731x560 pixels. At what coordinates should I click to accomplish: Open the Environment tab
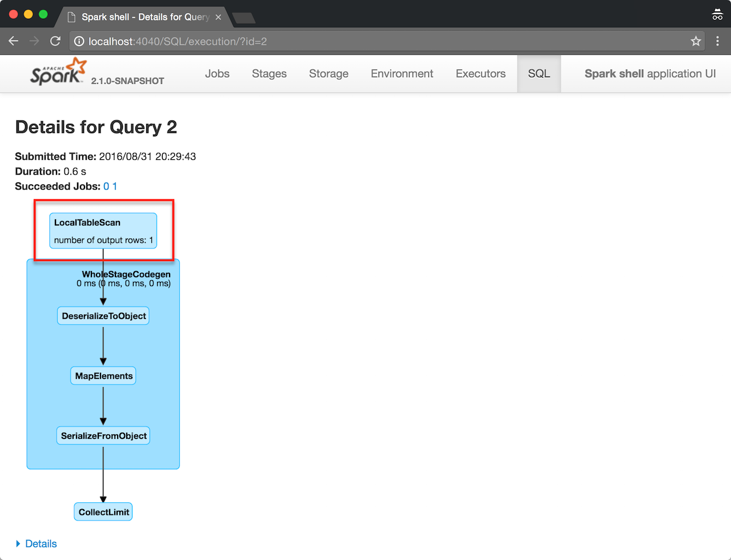pyautogui.click(x=401, y=74)
